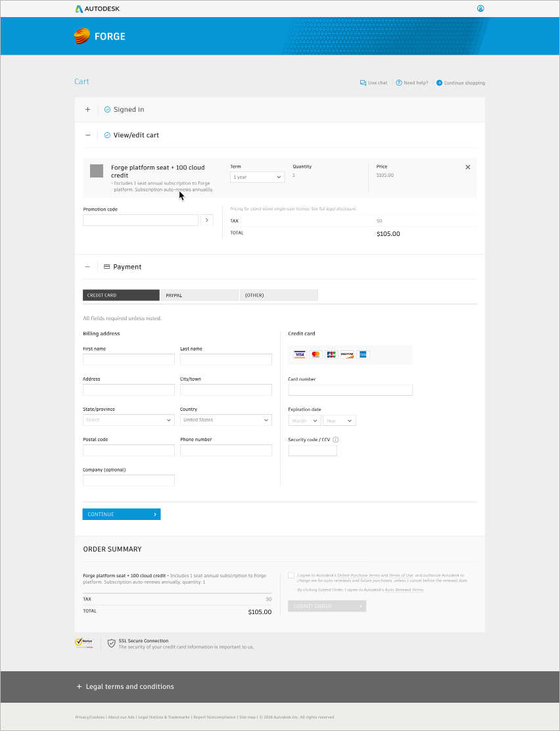Click the Card number field
This screenshot has width=560, height=731.
tap(350, 390)
